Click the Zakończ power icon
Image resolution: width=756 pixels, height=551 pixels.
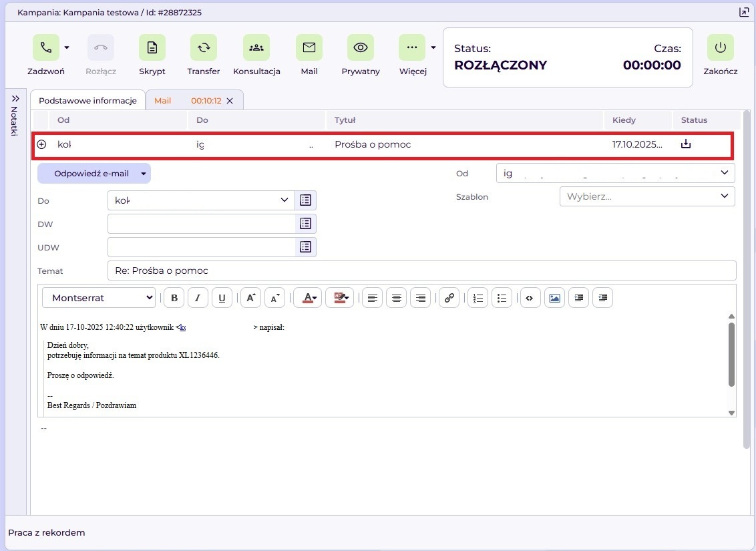[x=720, y=48]
